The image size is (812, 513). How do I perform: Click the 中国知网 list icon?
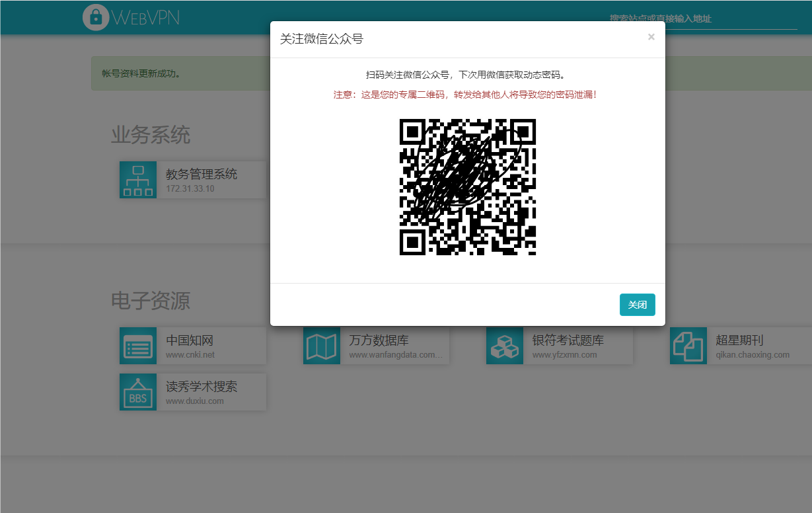coord(138,346)
